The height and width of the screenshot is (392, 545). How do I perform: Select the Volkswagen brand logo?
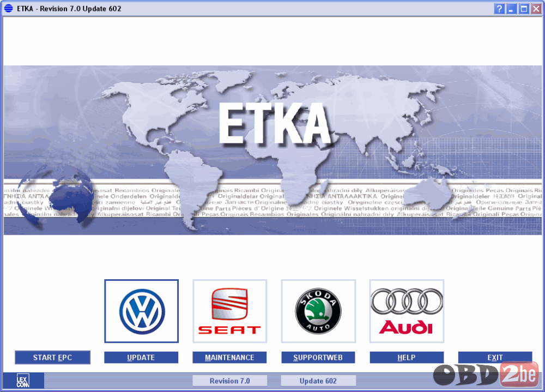(142, 311)
